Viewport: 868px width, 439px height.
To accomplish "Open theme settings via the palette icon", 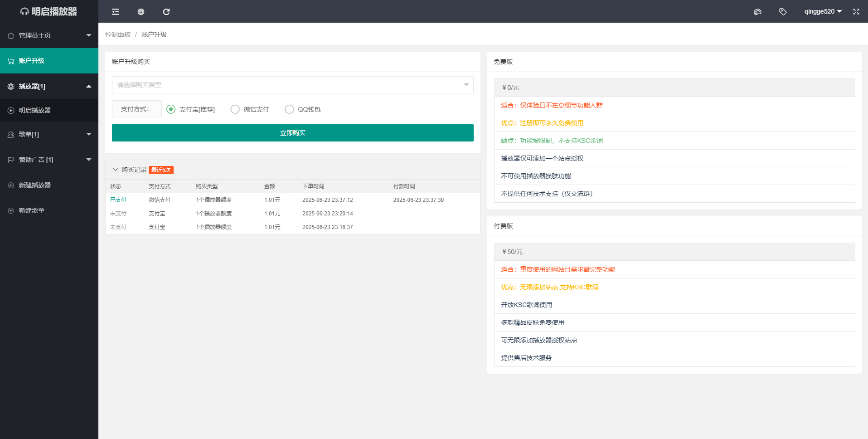I will coord(757,11).
